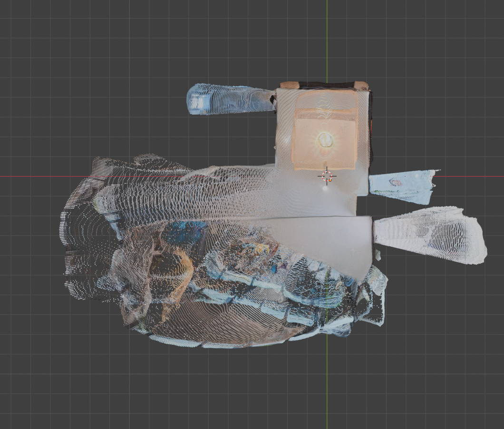The width and height of the screenshot is (504, 429).
Task: Click the large white fan-shaped fragment at right
Action: coord(430,235)
